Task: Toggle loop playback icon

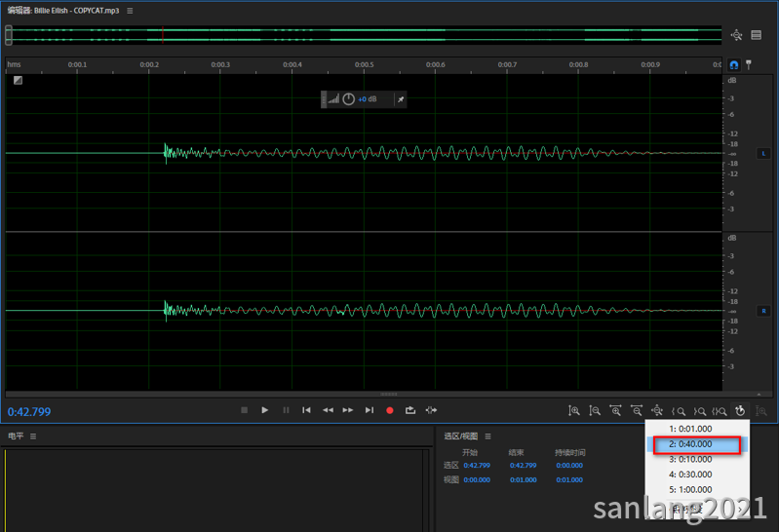Action: tap(410, 410)
